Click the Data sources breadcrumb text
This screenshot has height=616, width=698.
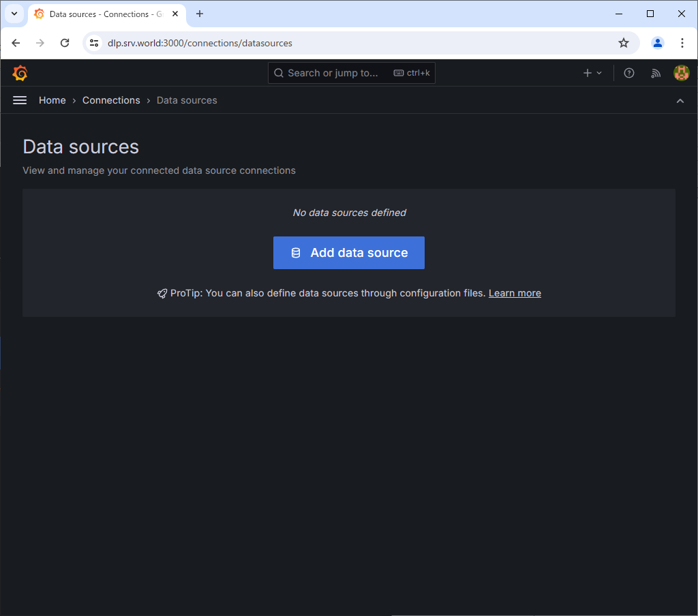pos(187,101)
